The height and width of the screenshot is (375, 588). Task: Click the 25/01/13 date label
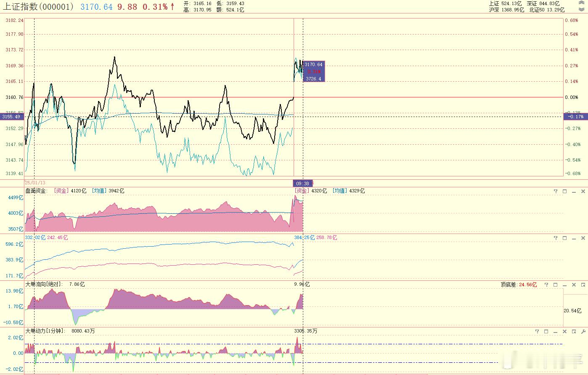click(35, 183)
